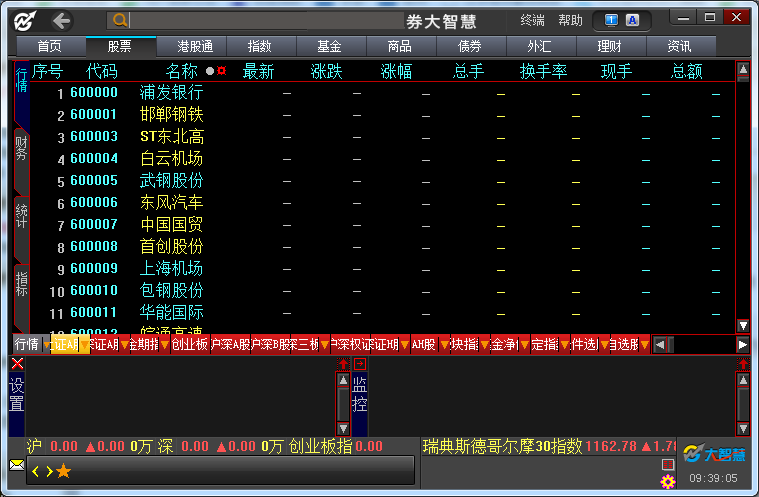Click the orange star favorites icon
Image resolution: width=759 pixels, height=497 pixels.
(x=63, y=470)
